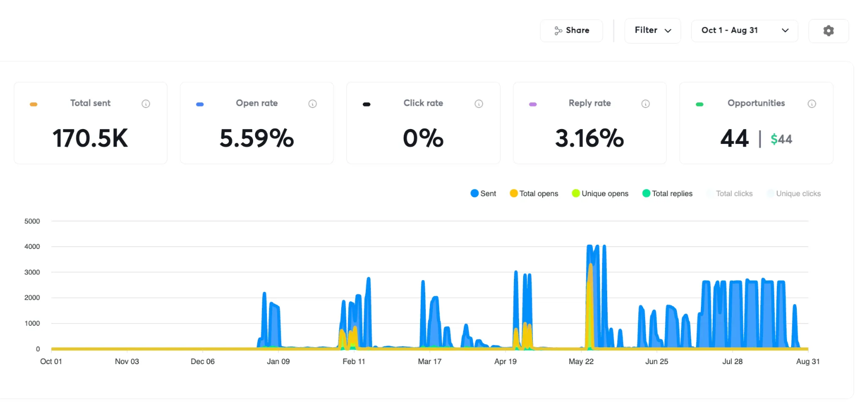Click the 2000 y-axis label
Viewport: 868px width, 402px height.
coord(32,298)
